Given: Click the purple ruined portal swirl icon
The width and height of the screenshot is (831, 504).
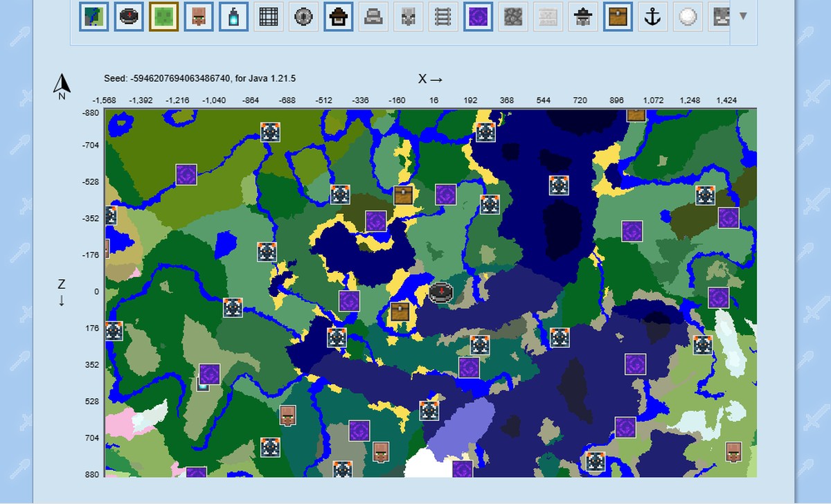Looking at the screenshot, I should 479,17.
